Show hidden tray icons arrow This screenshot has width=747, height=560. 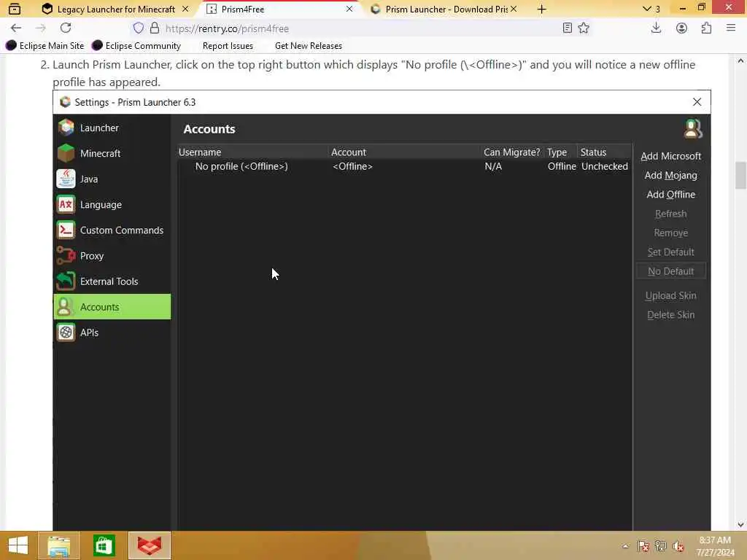pyautogui.click(x=625, y=546)
